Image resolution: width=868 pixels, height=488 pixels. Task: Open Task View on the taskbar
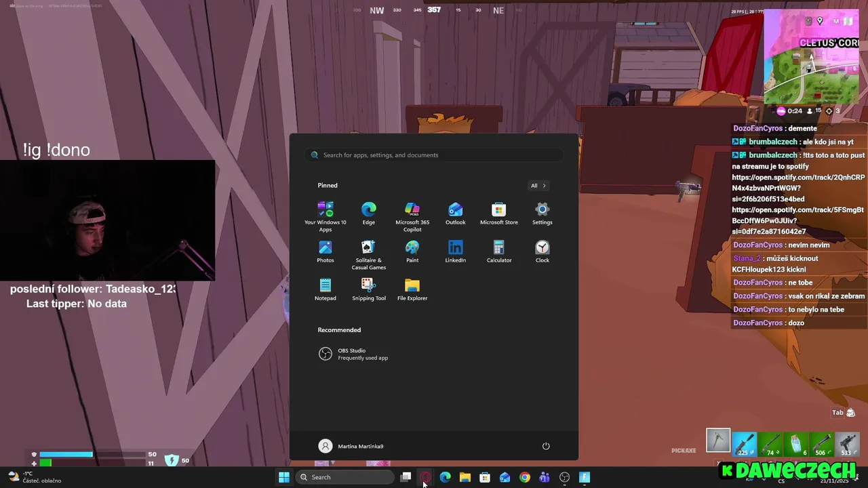pos(406,477)
